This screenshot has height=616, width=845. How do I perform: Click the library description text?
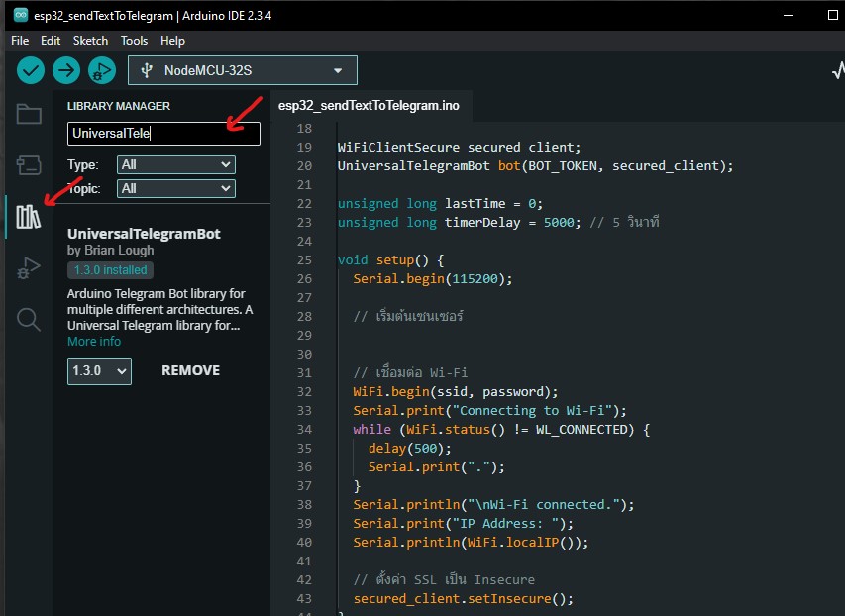click(160, 309)
